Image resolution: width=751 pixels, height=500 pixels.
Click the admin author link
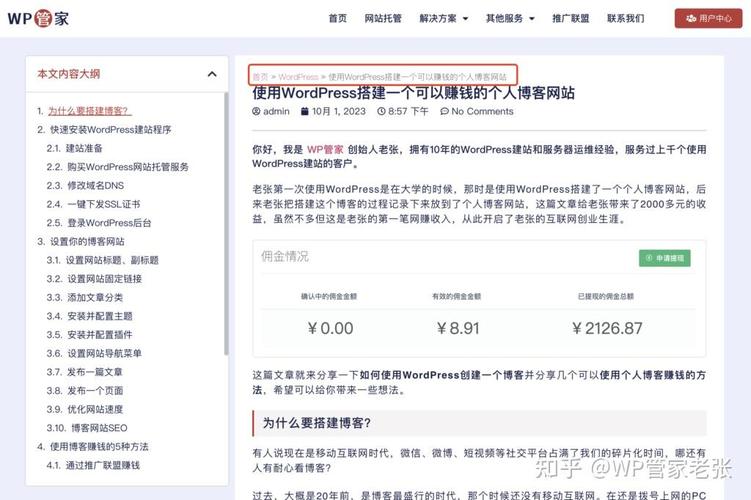pos(276,111)
